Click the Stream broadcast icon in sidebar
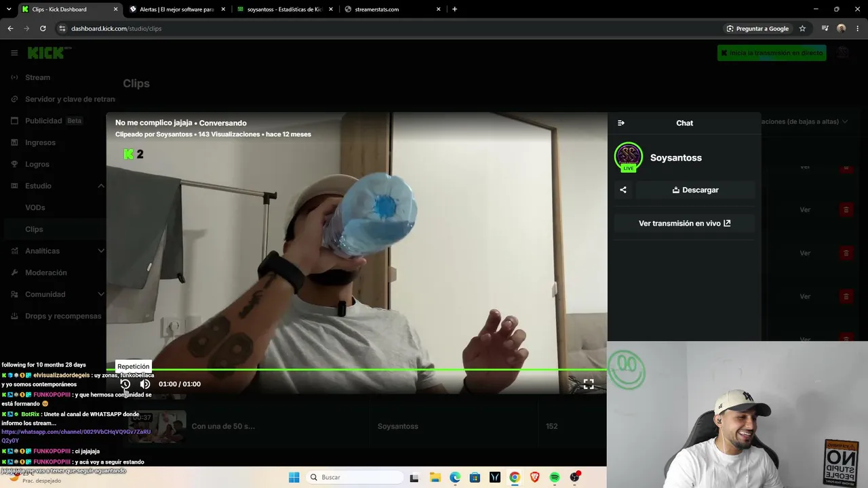The width and height of the screenshot is (868, 488). (x=14, y=77)
